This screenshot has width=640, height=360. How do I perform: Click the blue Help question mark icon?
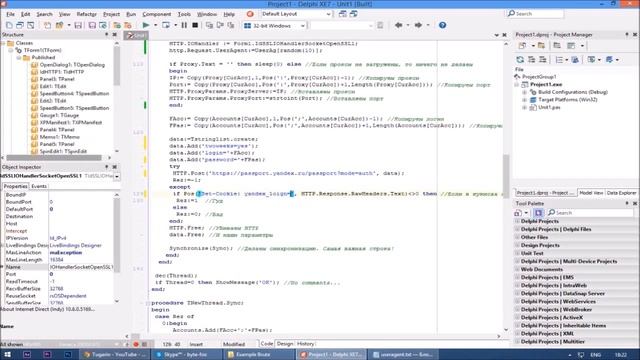442,25
